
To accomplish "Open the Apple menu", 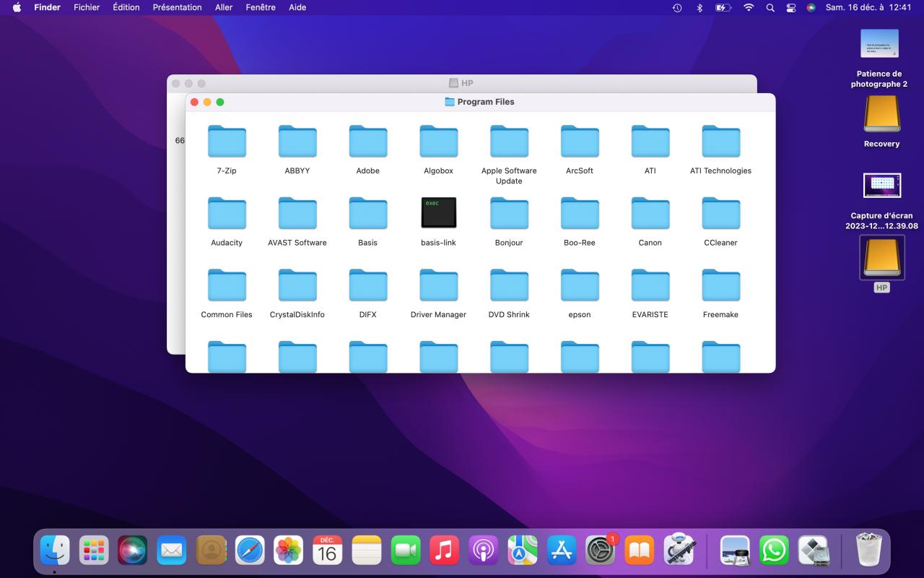I will click(17, 7).
